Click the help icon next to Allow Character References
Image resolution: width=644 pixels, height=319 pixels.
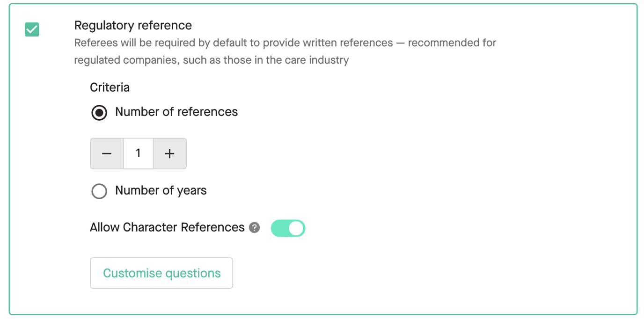click(x=254, y=228)
